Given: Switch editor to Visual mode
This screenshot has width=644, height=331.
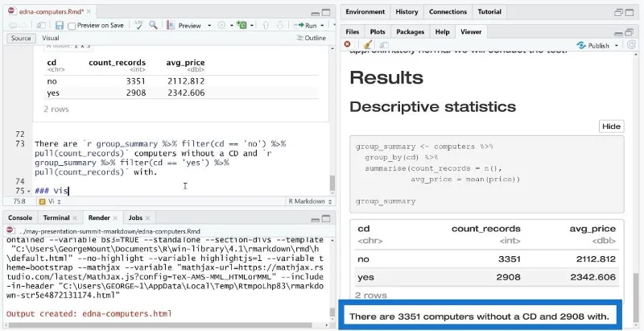Looking at the screenshot, I should click(x=51, y=38).
